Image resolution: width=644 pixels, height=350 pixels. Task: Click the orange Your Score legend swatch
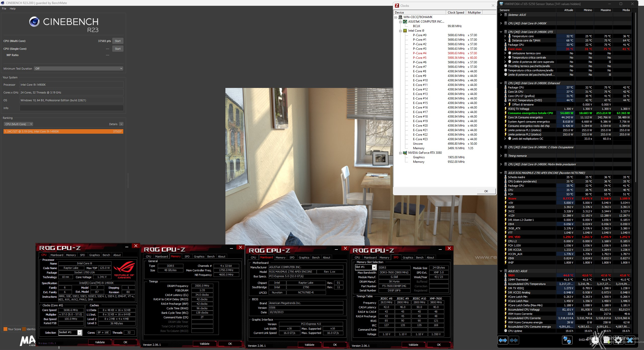tap(5, 329)
